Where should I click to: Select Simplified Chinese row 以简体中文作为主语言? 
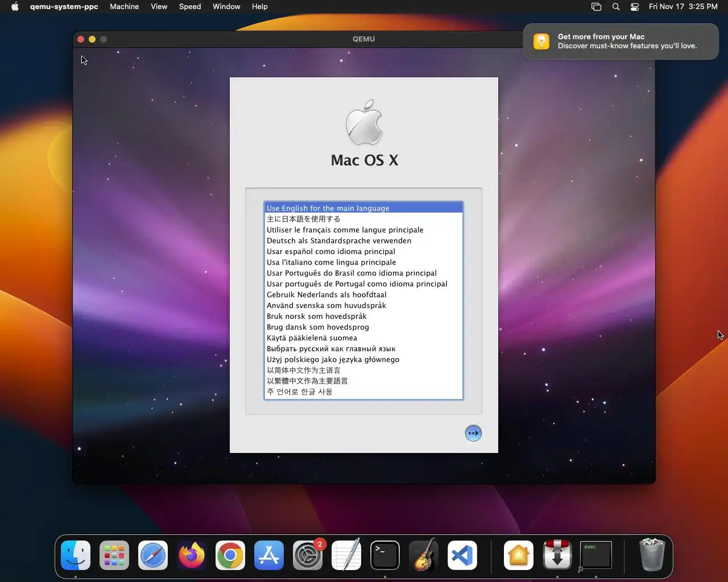coord(363,370)
